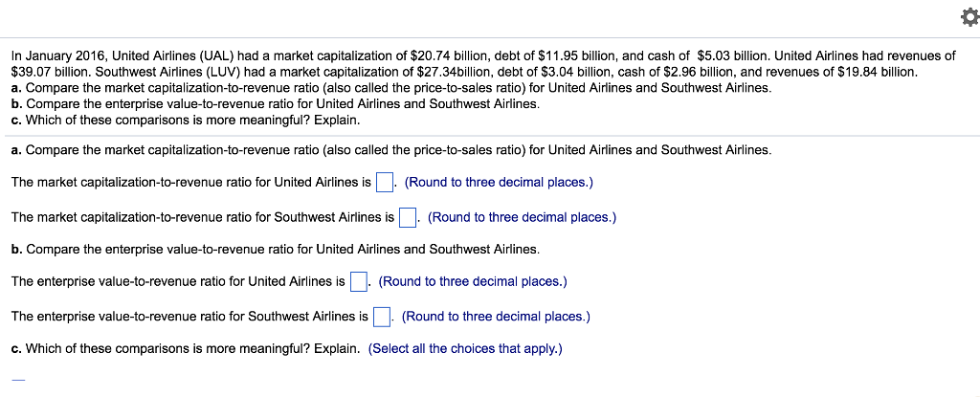Click rounding hint beside United market capitalization ratio
980x397 pixels.
[x=499, y=182]
